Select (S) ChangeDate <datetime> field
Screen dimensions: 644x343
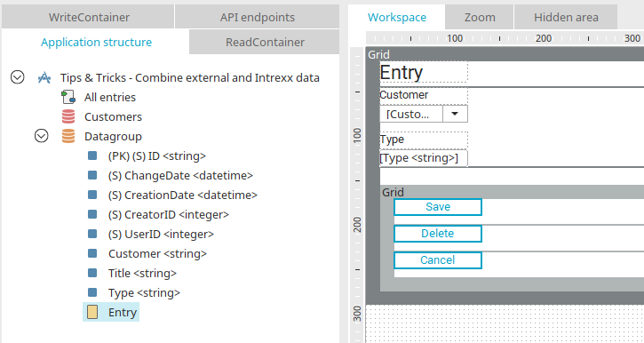click(x=180, y=175)
